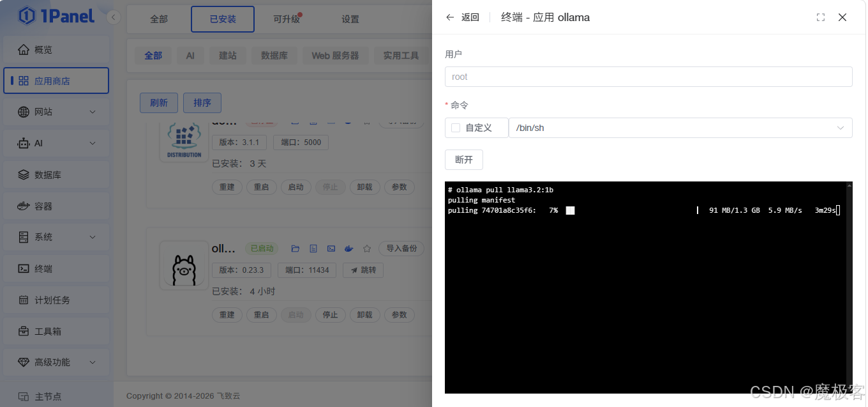
Task: Filter by the 实用工具 category tag
Action: [401, 56]
